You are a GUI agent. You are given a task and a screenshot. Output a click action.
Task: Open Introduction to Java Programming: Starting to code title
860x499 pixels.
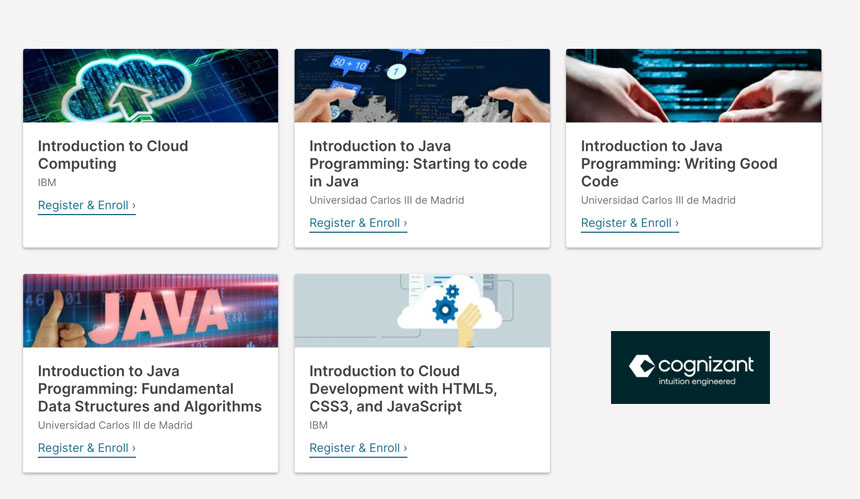(x=418, y=163)
